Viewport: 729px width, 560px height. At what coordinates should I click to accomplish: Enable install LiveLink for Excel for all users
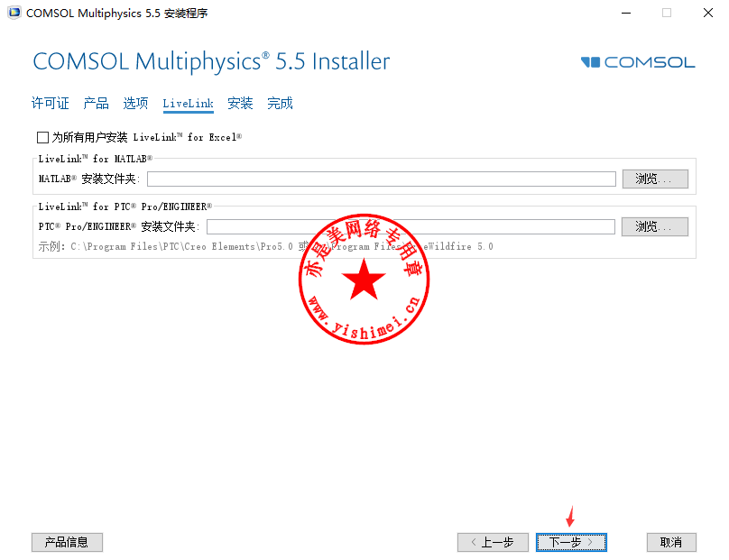pos(42,138)
